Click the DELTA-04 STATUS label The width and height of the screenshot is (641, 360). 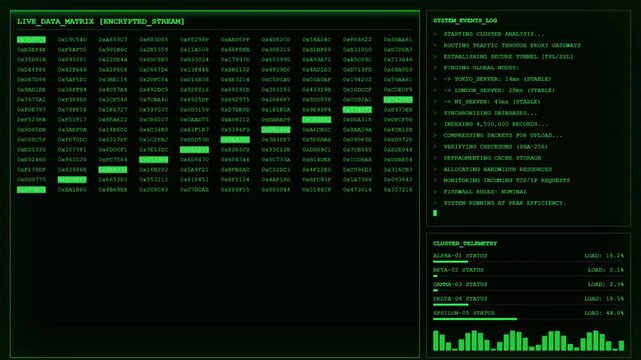click(460, 299)
